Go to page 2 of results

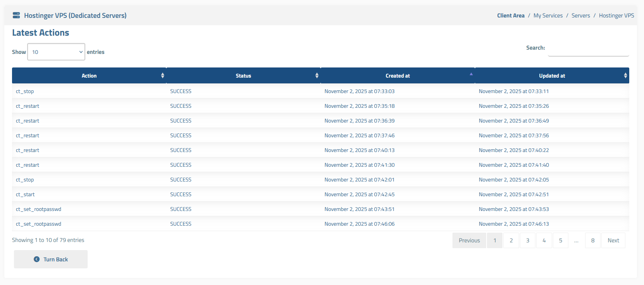(x=511, y=240)
